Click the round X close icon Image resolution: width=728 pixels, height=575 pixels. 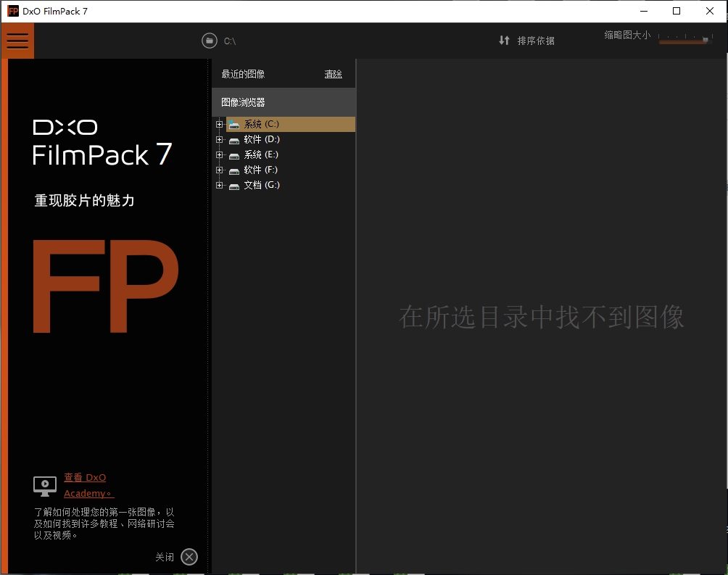coord(189,557)
